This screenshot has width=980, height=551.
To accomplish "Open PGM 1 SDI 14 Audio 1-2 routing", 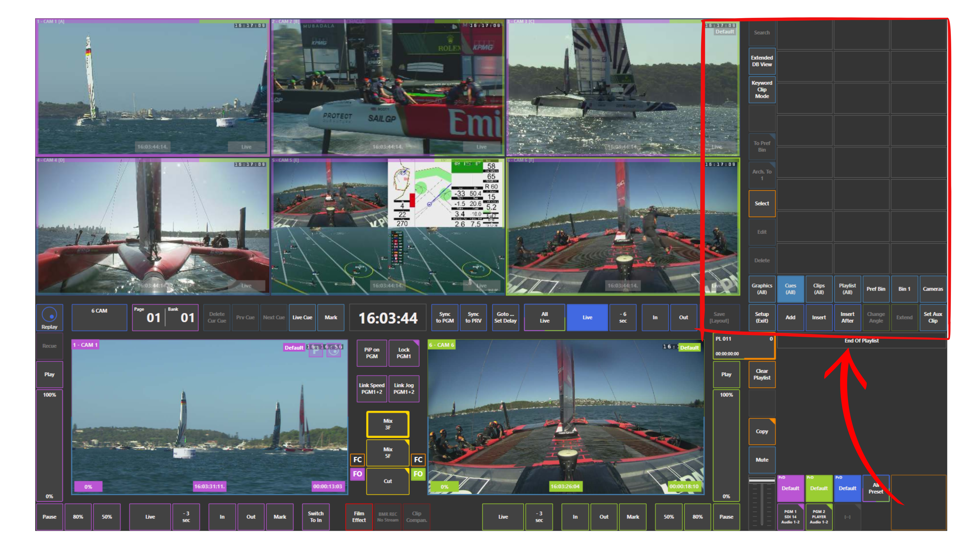I will click(790, 517).
